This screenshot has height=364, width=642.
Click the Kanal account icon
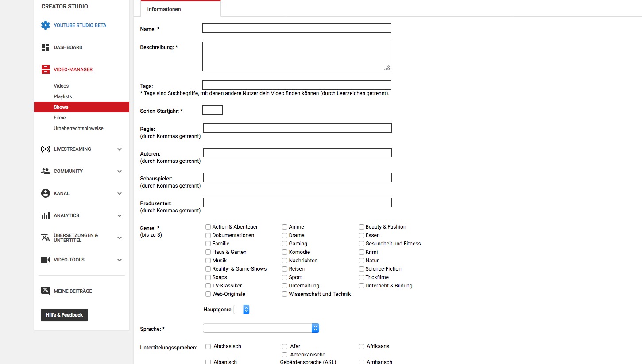(46, 193)
